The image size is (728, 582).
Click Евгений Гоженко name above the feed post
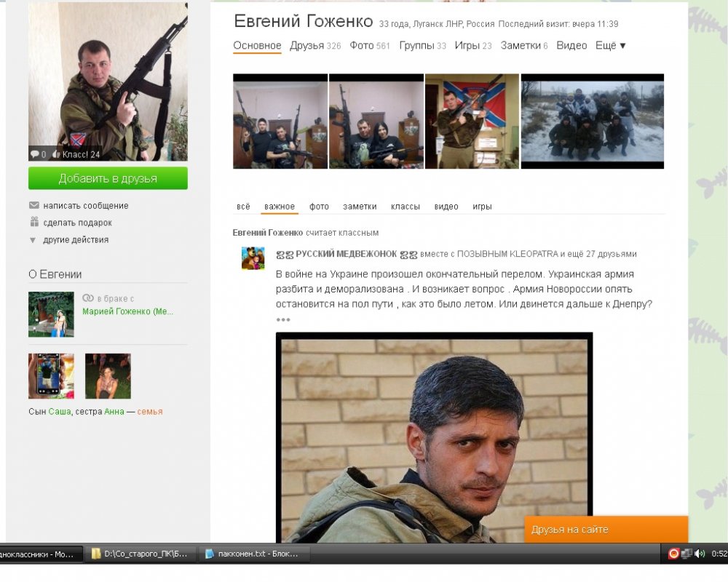[x=267, y=233]
